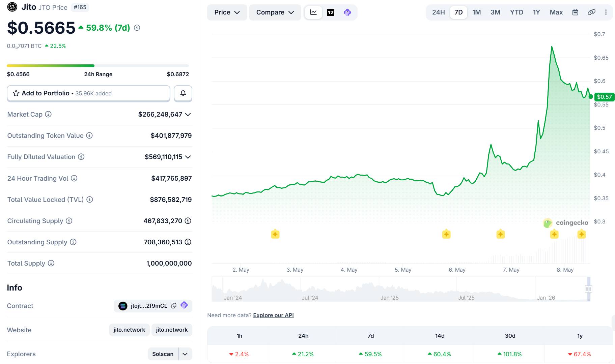Viewport: 615px width, 364px height.
Task: Click the Outstanding Token Value info icon
Action: click(89, 135)
